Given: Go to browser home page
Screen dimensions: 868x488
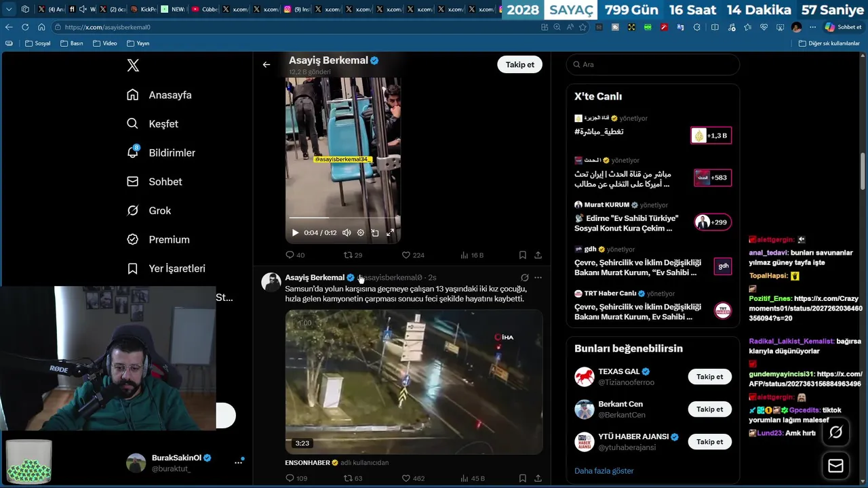Looking at the screenshot, I should (x=41, y=27).
